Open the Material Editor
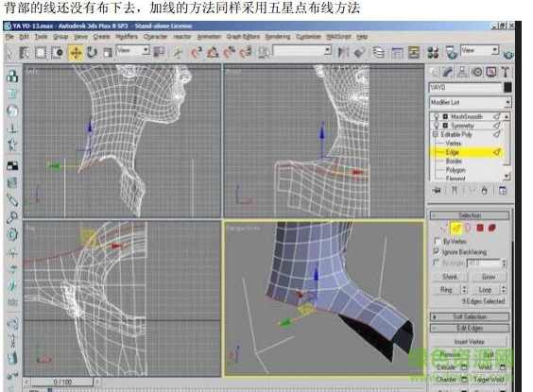The width and height of the screenshot is (533, 392). tap(433, 52)
